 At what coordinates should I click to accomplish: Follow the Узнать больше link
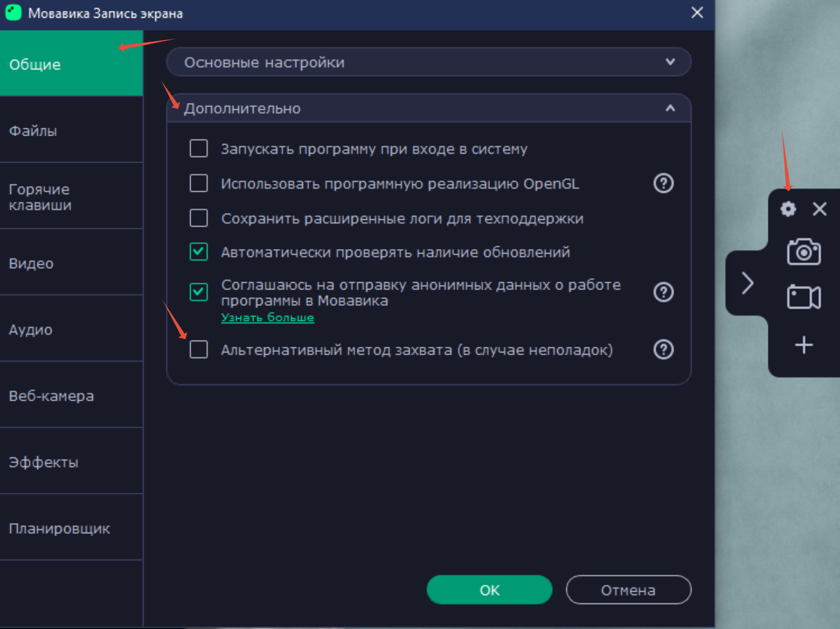[268, 317]
